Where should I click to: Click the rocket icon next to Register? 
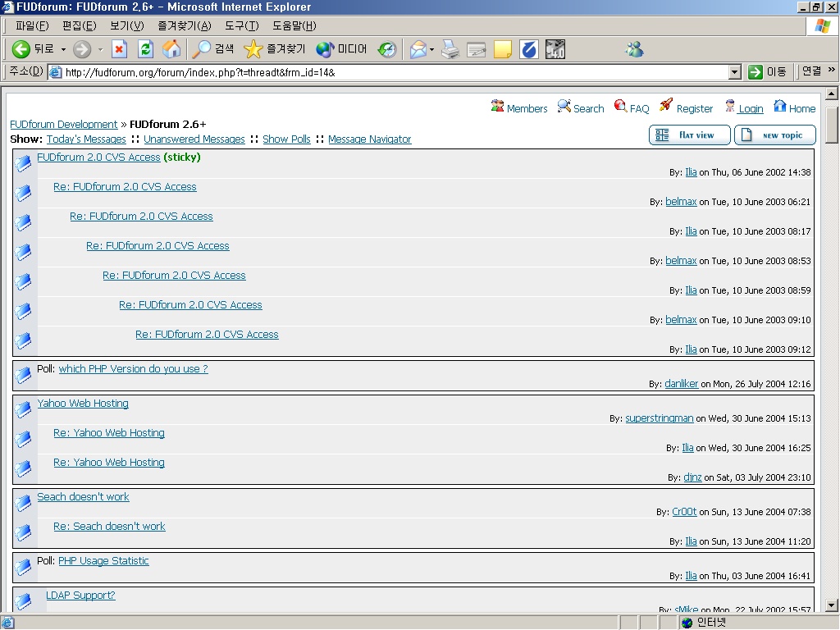click(666, 105)
